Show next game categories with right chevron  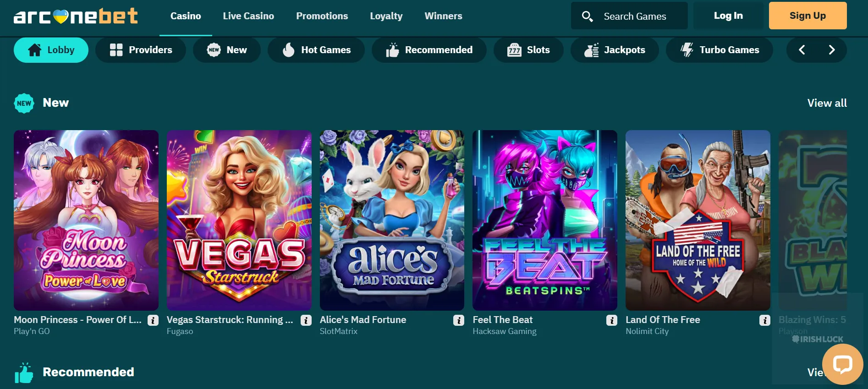[x=832, y=50]
